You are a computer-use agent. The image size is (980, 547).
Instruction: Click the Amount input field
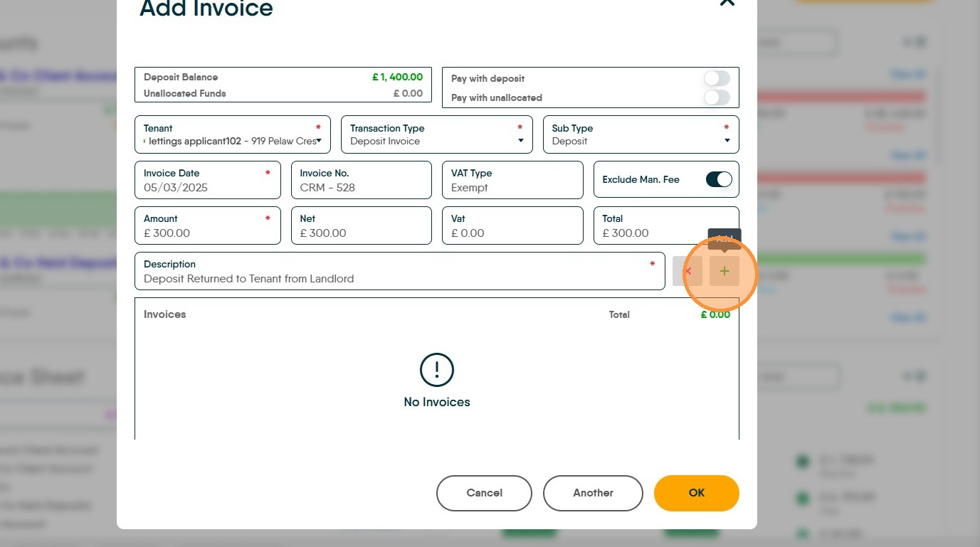coord(208,225)
